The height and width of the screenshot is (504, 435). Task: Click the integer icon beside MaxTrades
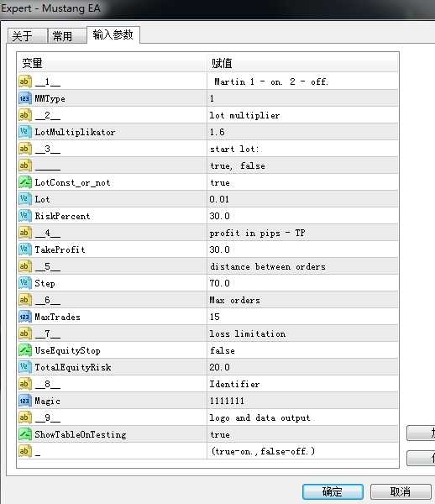click(x=25, y=317)
